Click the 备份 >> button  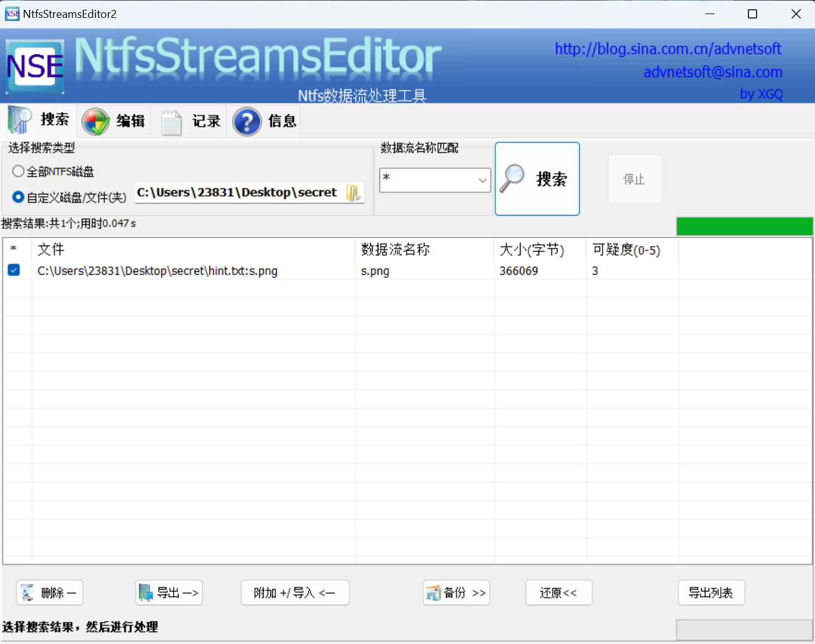(456, 593)
